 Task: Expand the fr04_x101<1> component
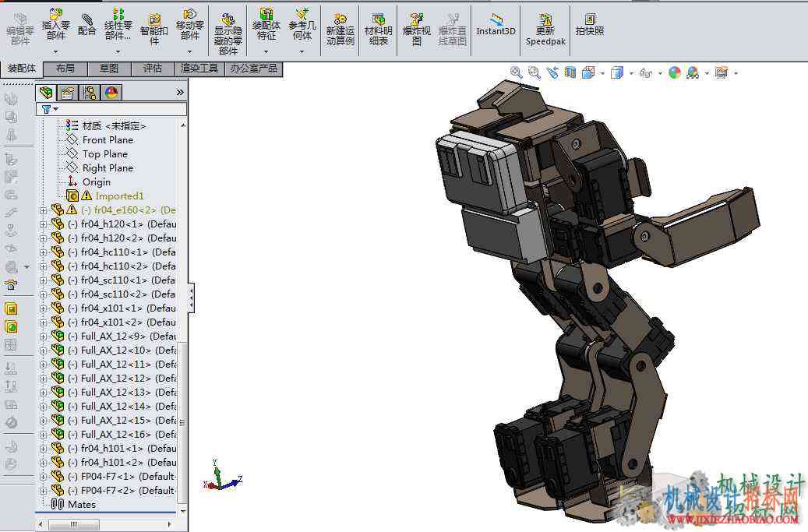click(x=44, y=308)
